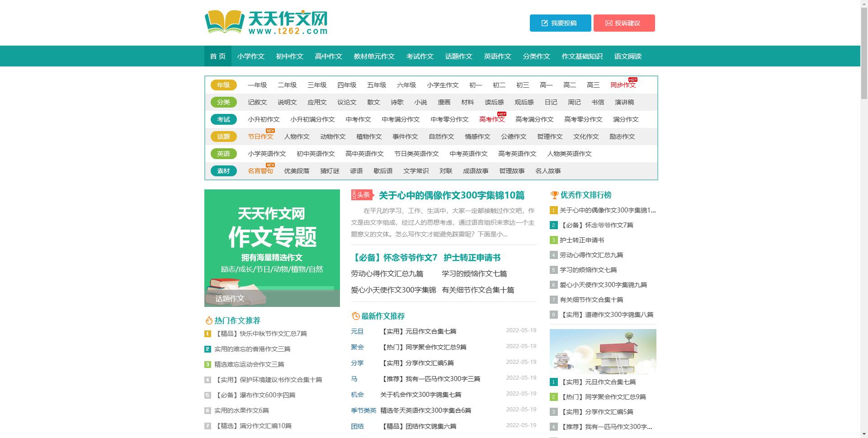Screen dimensions: 868x438
Task: Open the 高考作文 hot link
Action: [x=492, y=119]
